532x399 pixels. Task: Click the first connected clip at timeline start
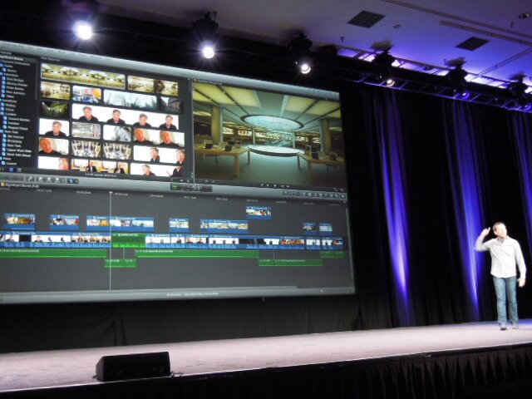point(18,220)
